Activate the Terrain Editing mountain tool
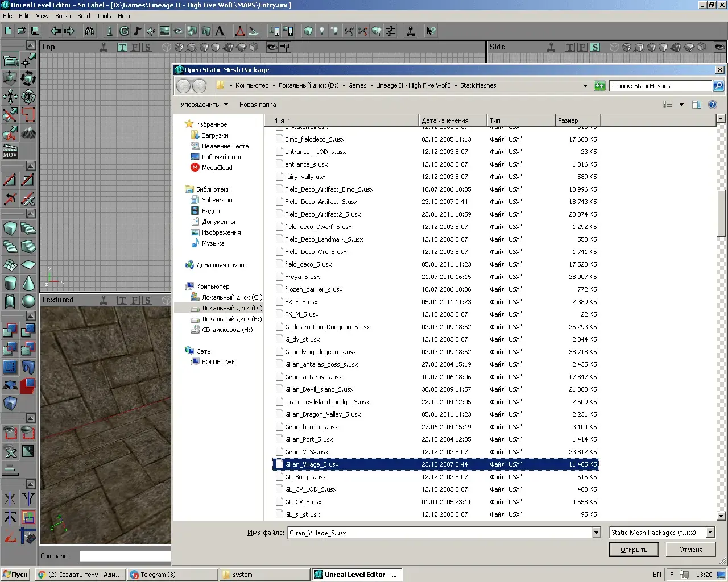Screen dimensions: 728x582 (x=28, y=133)
